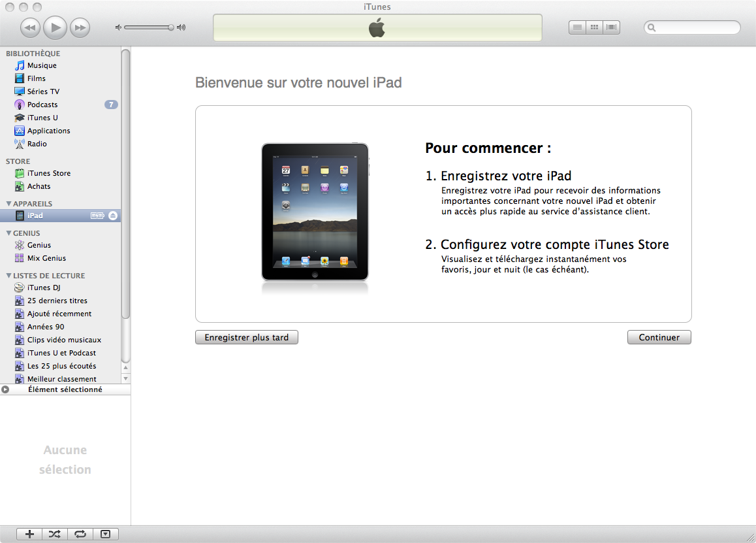The height and width of the screenshot is (543, 756).
Task: Collapse the LISTES DE LECTURE section
Action: click(8, 276)
